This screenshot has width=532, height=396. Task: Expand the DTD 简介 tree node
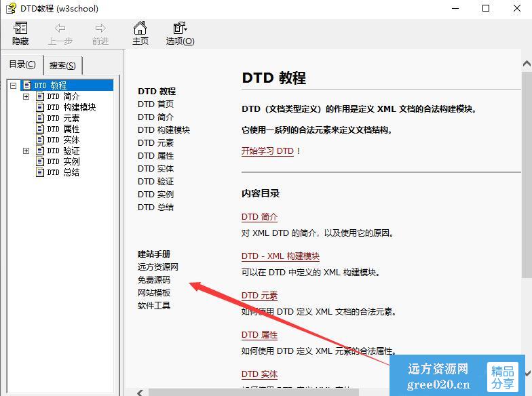coord(26,96)
